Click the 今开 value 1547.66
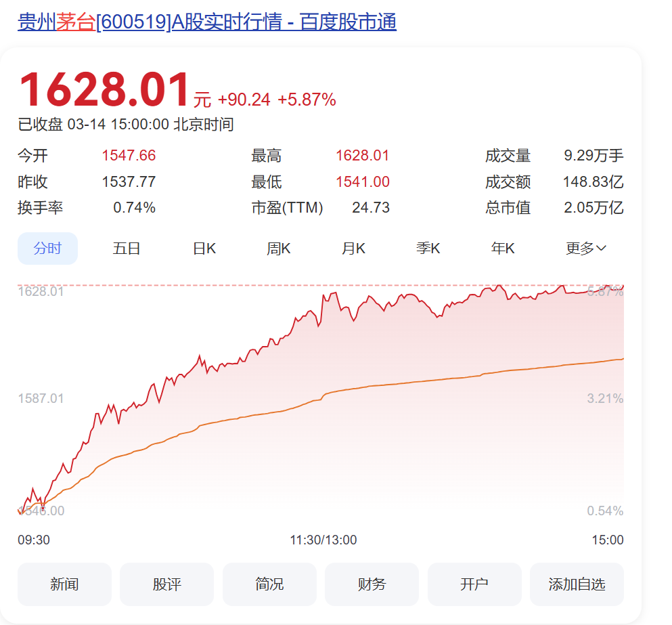Viewport: 672px width, 625px height. point(129,155)
